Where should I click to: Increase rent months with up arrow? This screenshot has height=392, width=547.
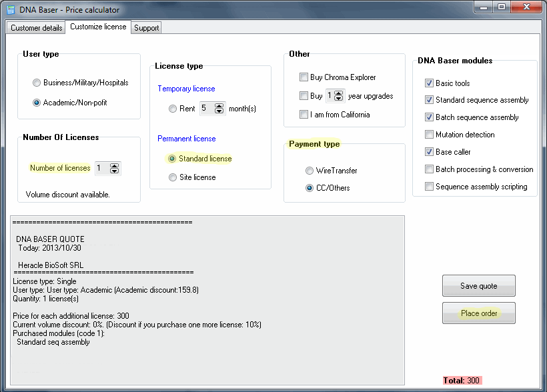point(219,106)
